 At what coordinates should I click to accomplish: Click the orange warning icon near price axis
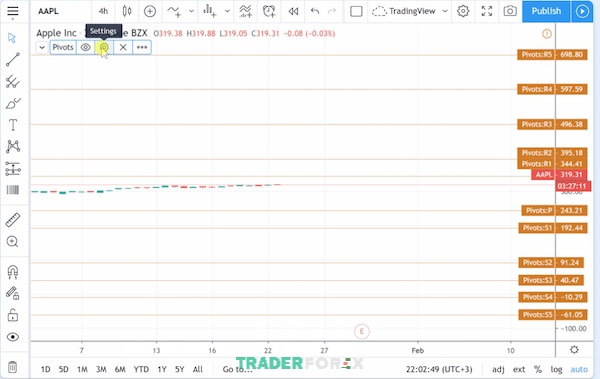click(x=547, y=34)
